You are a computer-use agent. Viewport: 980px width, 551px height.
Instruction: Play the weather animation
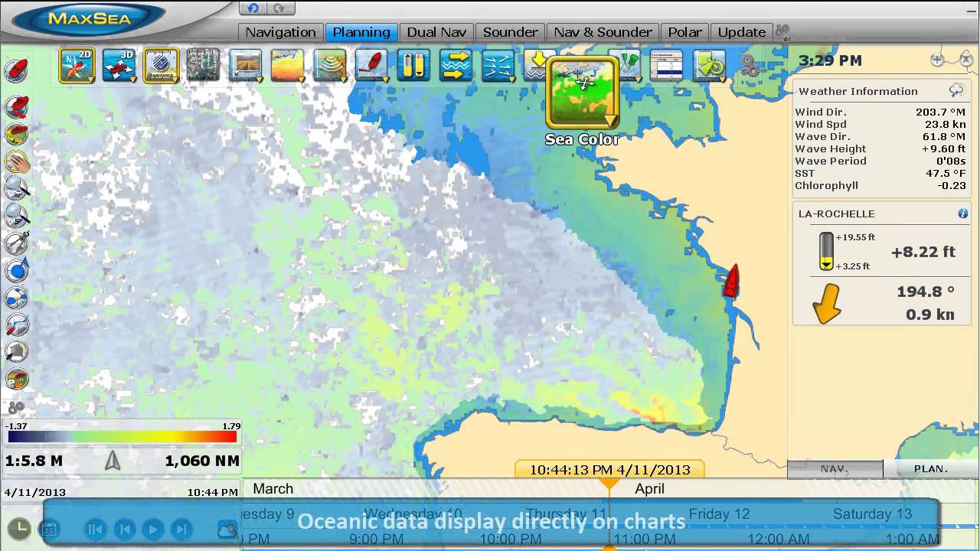coord(153,529)
